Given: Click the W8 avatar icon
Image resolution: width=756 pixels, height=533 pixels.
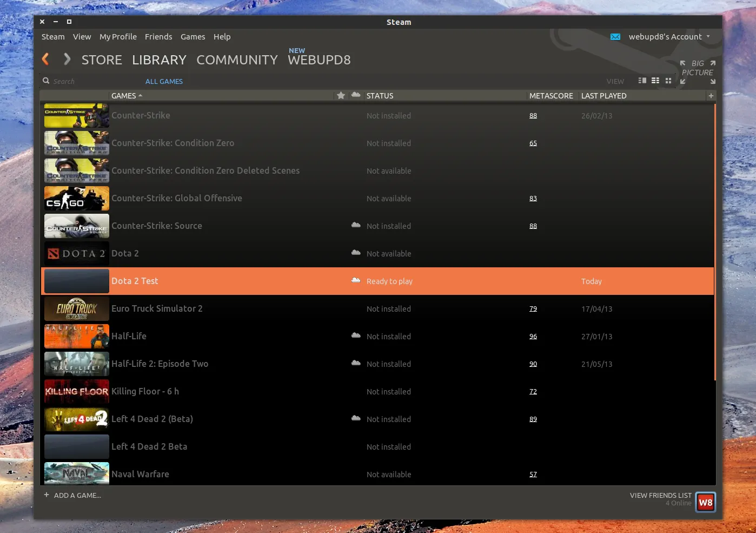Looking at the screenshot, I should pyautogui.click(x=705, y=502).
